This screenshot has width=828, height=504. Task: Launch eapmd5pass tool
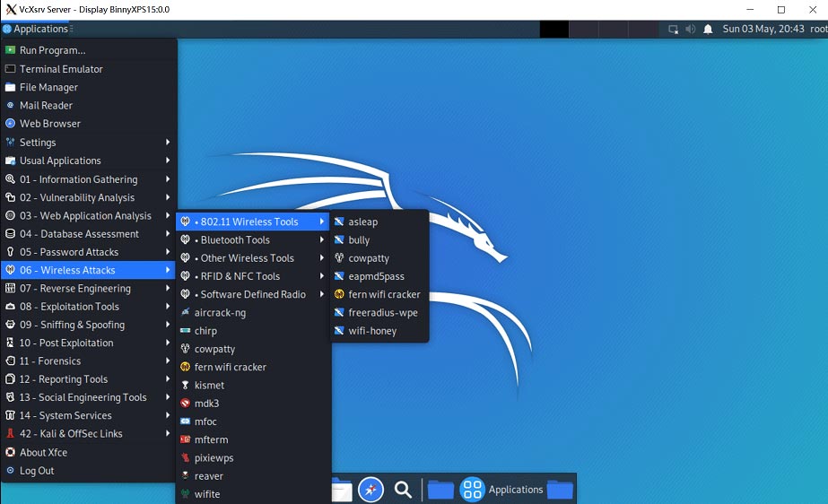[x=379, y=276]
